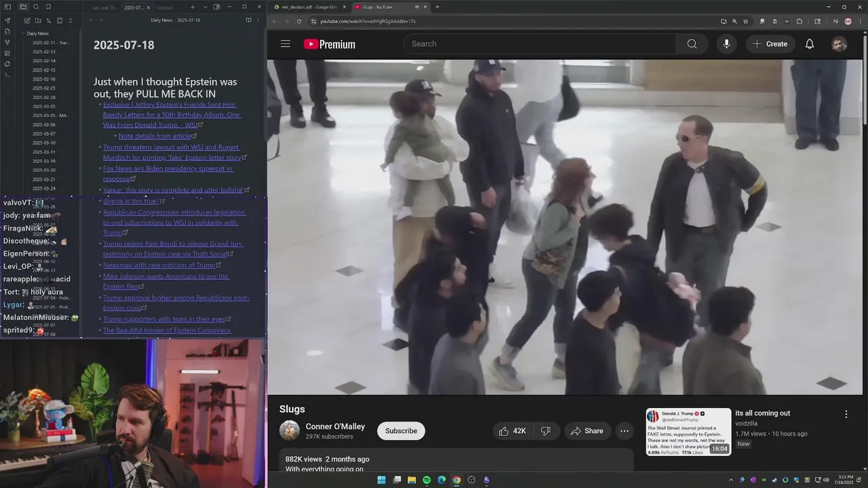Click the YouTube search magnifier button
This screenshot has height=488, width=868.
click(692, 43)
